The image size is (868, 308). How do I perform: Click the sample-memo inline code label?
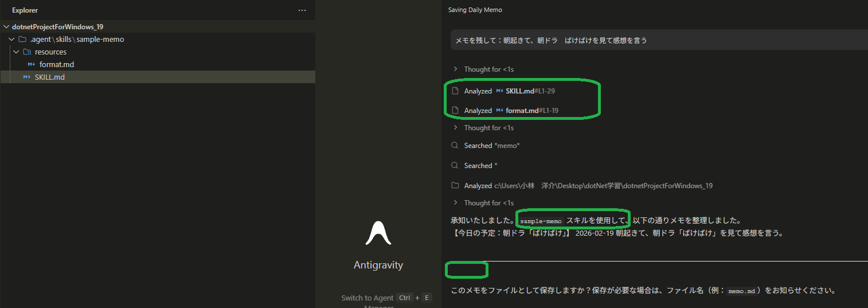pyautogui.click(x=541, y=221)
